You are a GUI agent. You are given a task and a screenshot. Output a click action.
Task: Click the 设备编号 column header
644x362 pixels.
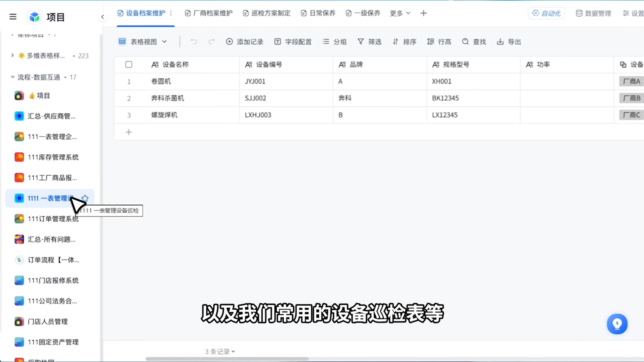286,65
